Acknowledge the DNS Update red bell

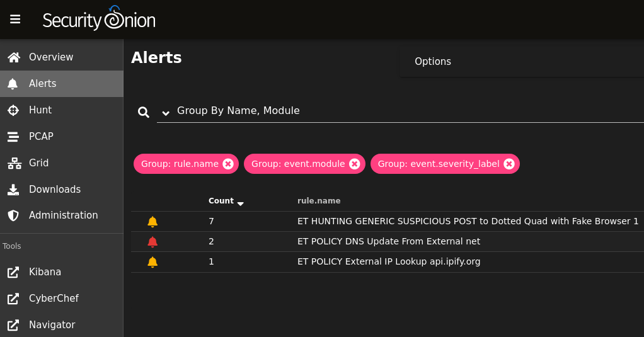[x=152, y=242]
